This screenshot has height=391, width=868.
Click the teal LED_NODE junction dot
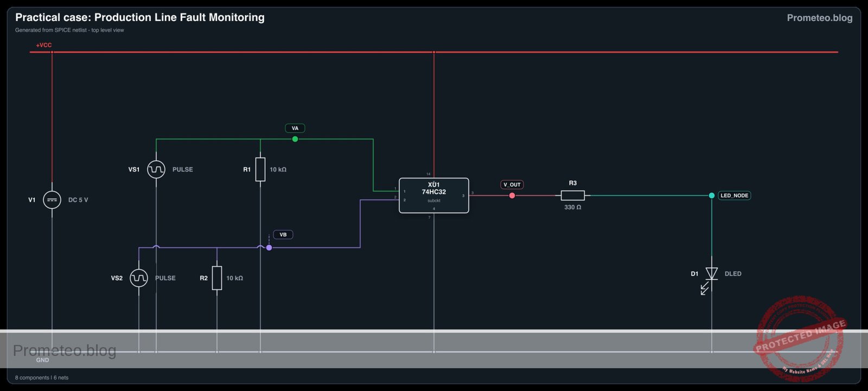pyautogui.click(x=712, y=195)
